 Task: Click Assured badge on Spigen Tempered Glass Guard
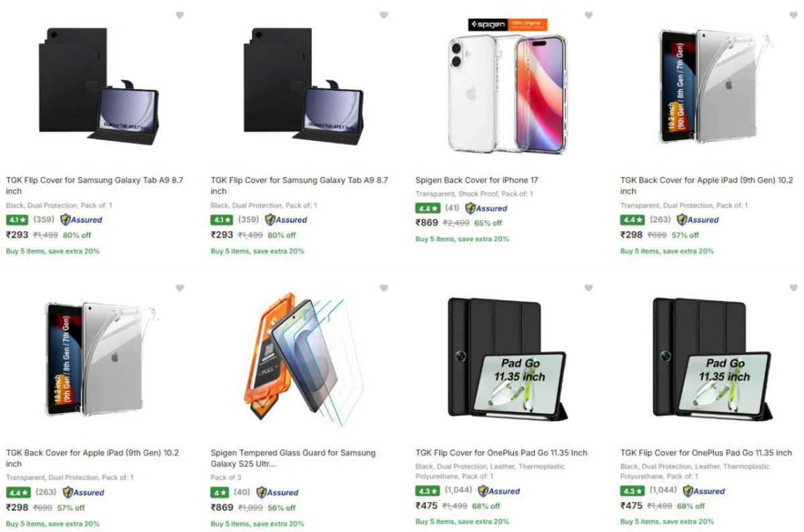coord(277,492)
